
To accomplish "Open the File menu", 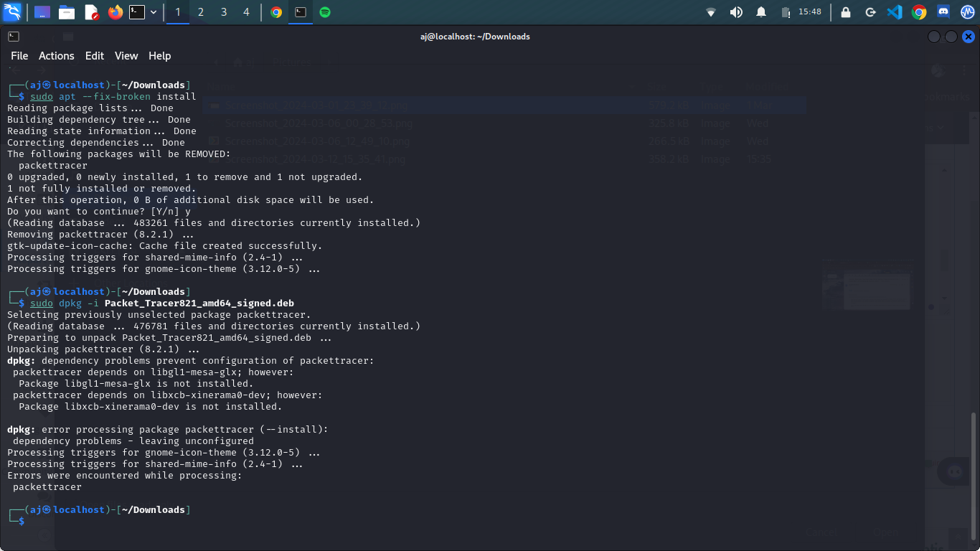I will click(x=19, y=56).
